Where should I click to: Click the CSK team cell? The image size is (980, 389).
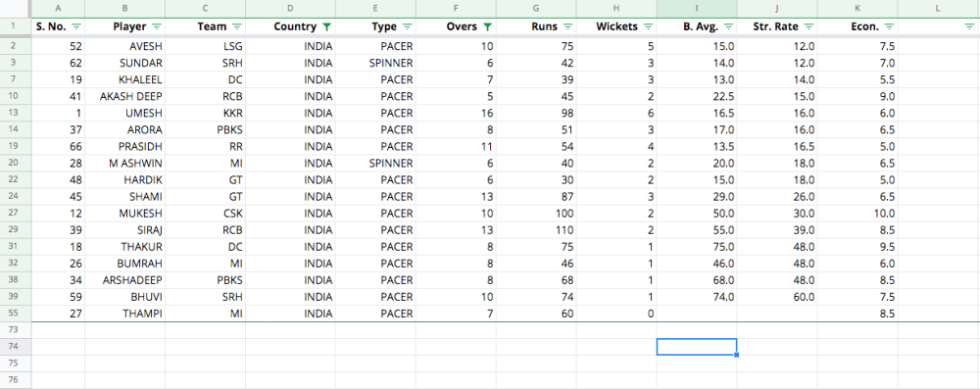click(x=206, y=214)
